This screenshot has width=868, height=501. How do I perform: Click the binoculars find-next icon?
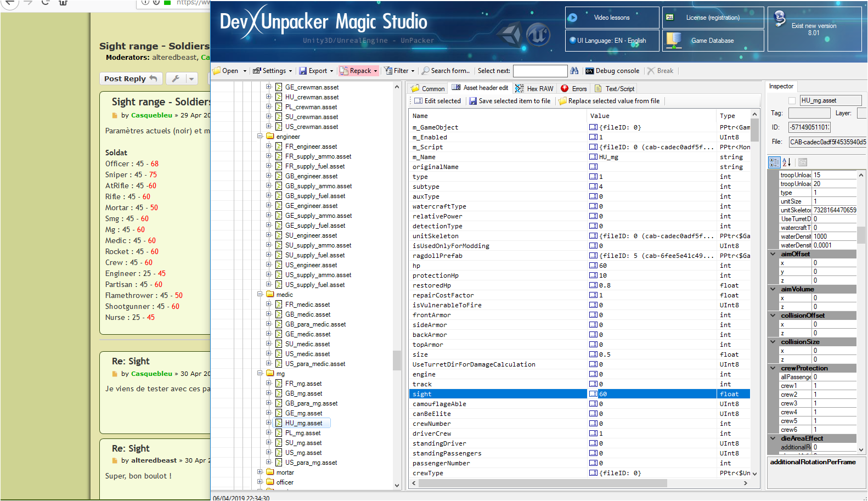click(574, 71)
